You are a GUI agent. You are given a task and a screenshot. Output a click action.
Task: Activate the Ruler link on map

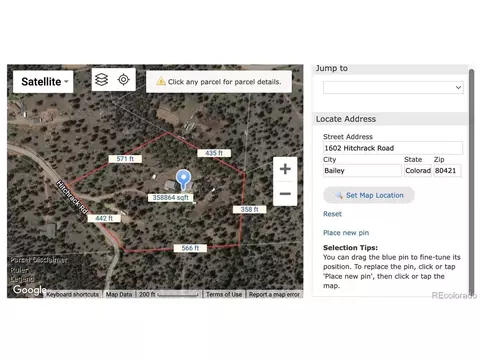19,270
